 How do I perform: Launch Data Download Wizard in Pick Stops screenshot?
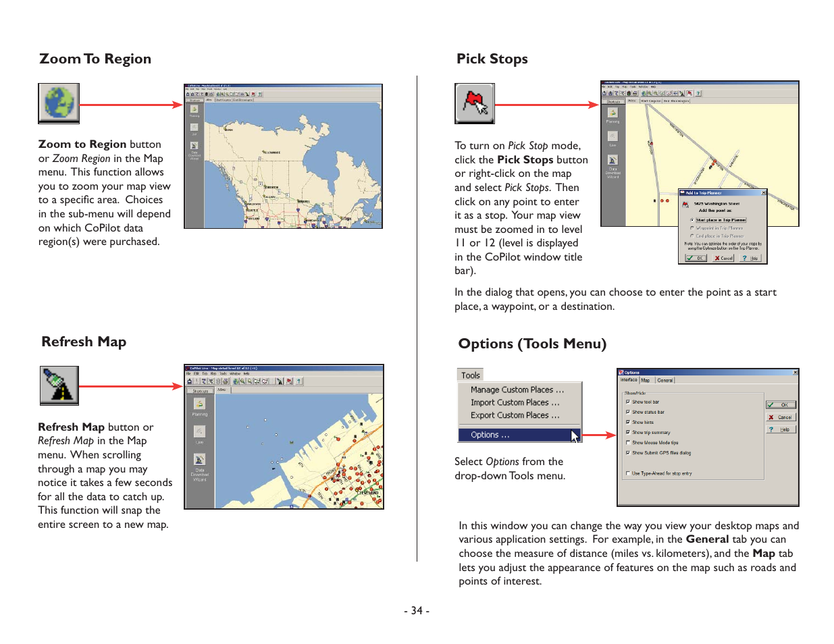(613, 167)
